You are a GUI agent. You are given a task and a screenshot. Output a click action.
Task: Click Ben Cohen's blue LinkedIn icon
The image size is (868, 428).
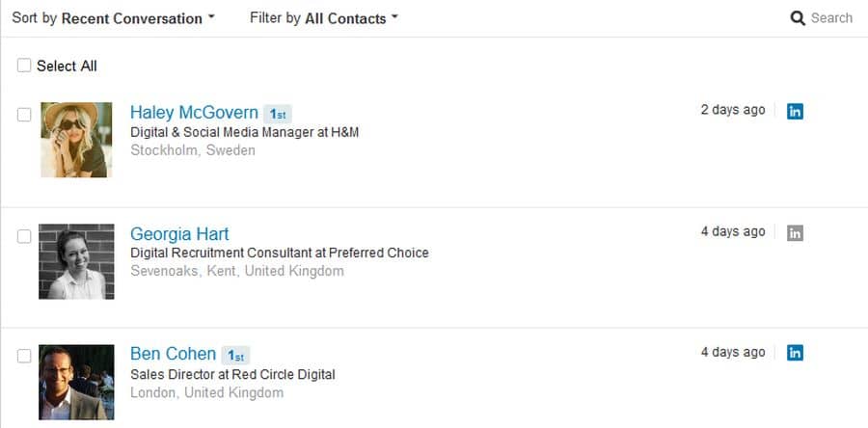pos(795,353)
